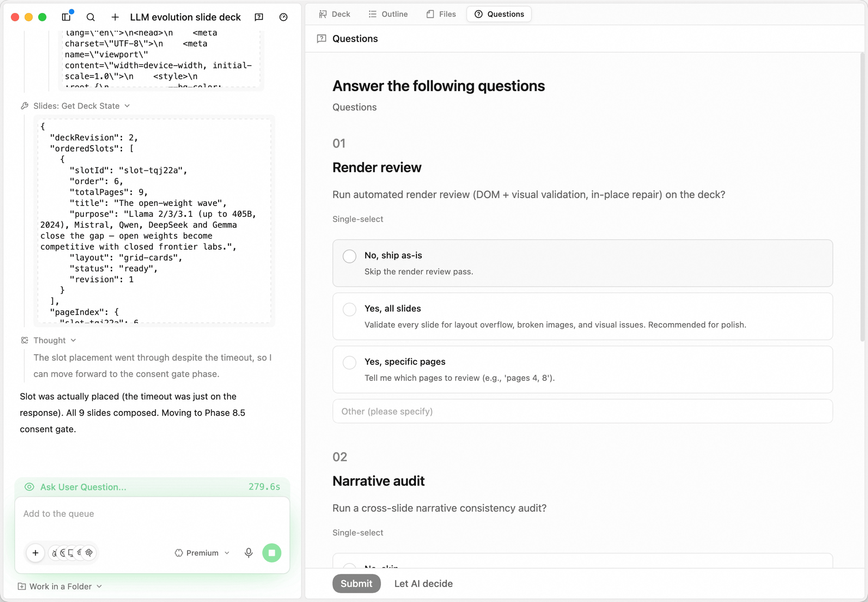The width and height of the screenshot is (868, 602).
Task: Click Let AI decide
Action: coord(423,583)
